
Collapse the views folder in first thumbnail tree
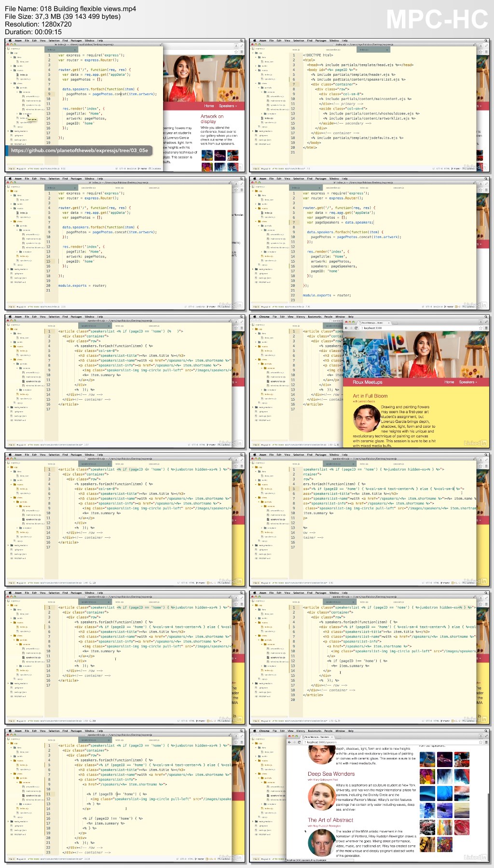[x=11, y=84]
